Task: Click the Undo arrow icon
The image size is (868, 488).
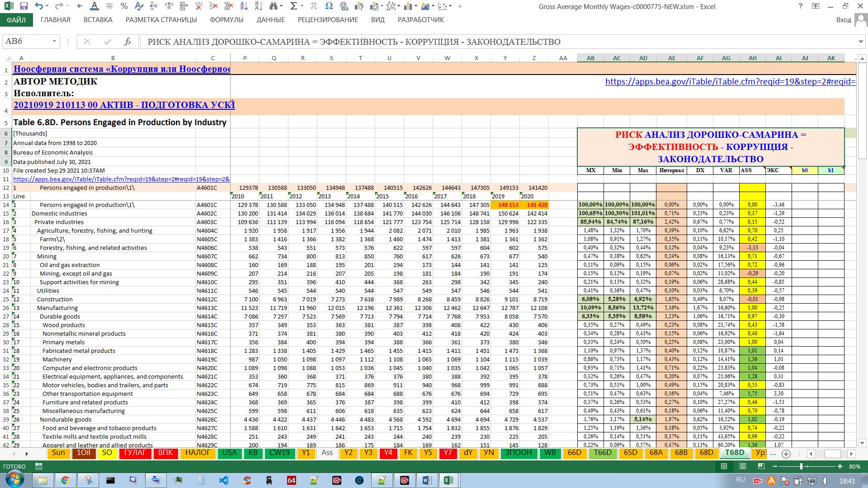Action: (39, 6)
